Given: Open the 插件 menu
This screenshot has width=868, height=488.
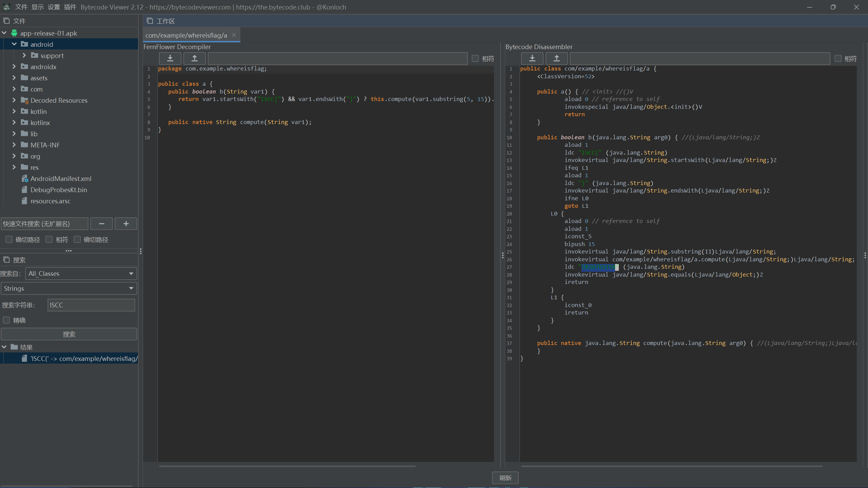Looking at the screenshot, I should 70,7.
